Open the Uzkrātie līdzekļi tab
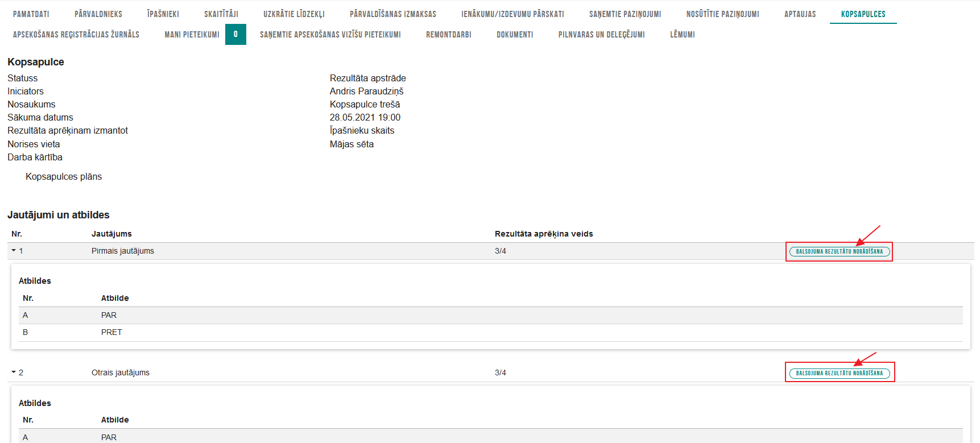This screenshot has width=980, height=443. [x=294, y=14]
